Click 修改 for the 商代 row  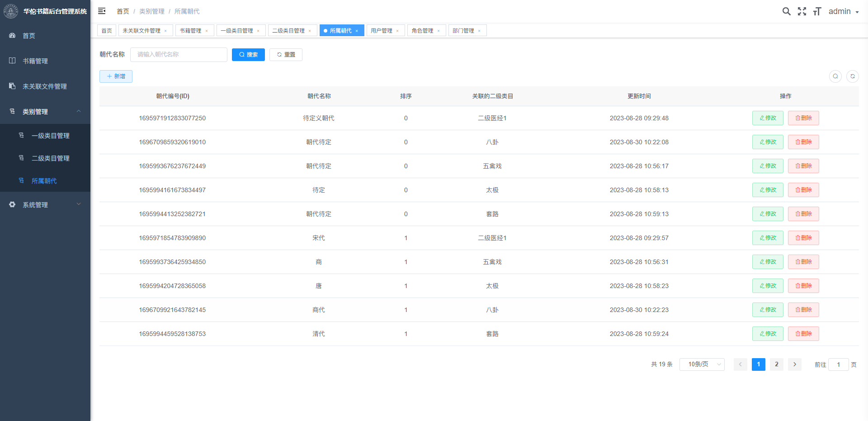[x=768, y=309]
